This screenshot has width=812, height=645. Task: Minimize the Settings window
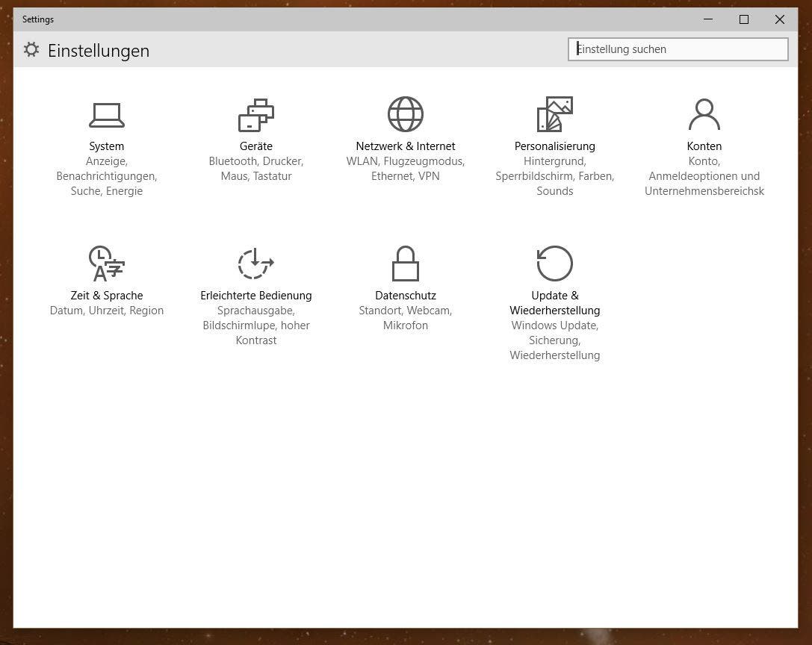(708, 19)
